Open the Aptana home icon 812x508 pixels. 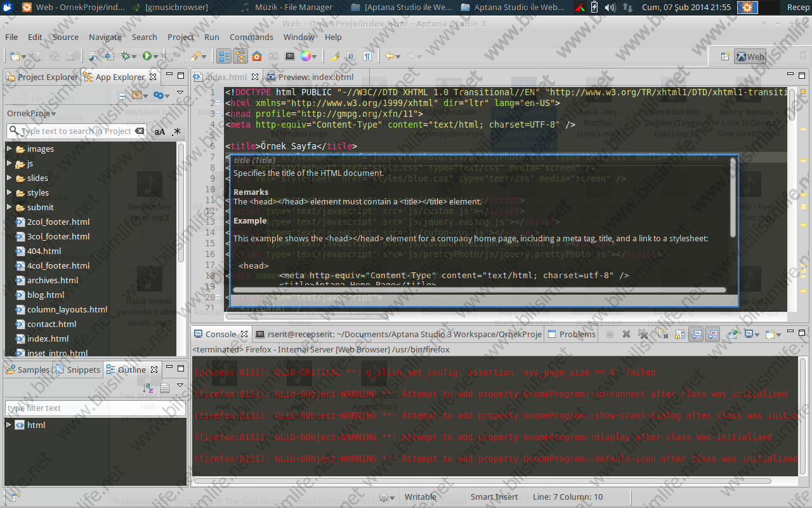pyautogui.click(x=257, y=56)
